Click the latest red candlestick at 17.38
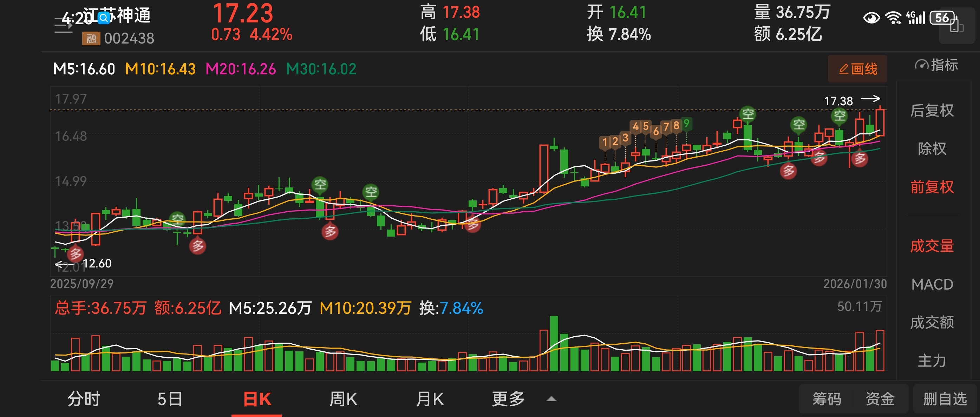Viewport: 980px width, 417px height. click(x=880, y=123)
